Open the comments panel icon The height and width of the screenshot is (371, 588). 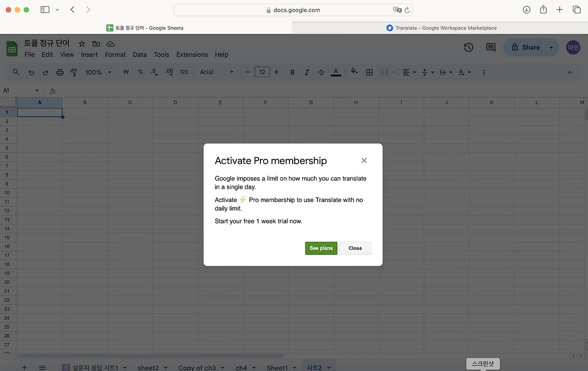coord(491,47)
